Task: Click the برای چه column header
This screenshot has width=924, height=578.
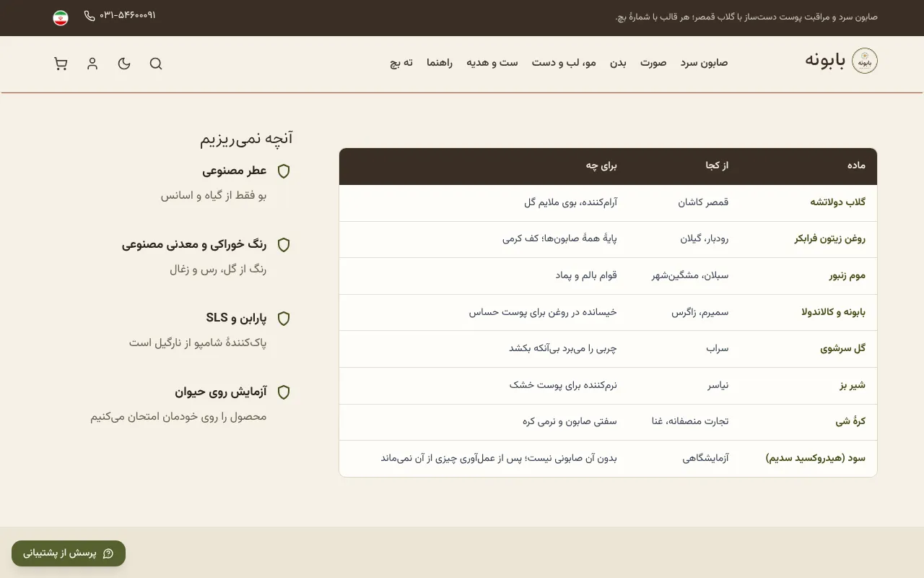Action: click(x=601, y=165)
